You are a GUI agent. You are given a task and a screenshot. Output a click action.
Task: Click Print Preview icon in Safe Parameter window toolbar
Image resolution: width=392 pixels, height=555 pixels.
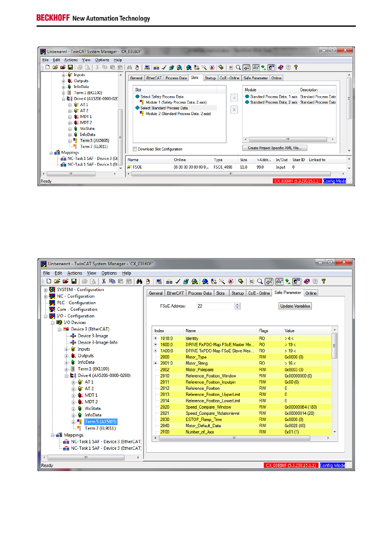click(93, 281)
